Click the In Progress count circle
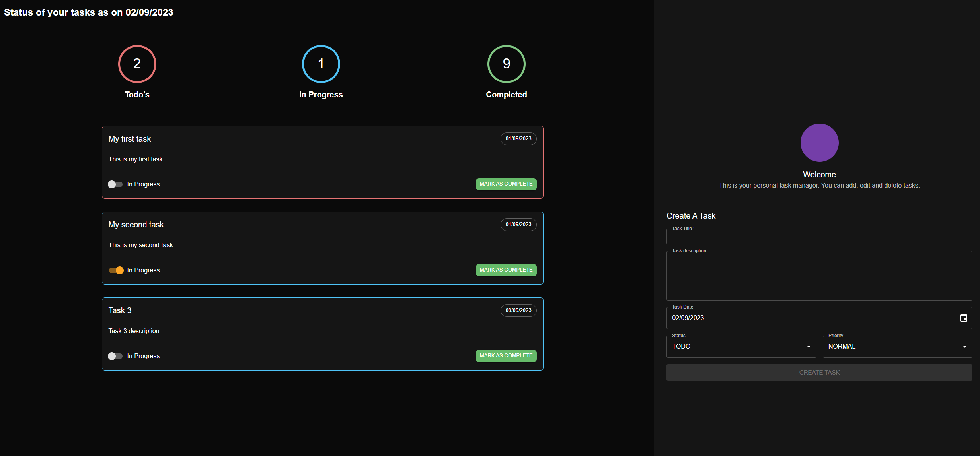The width and height of the screenshot is (980, 456). click(x=321, y=64)
